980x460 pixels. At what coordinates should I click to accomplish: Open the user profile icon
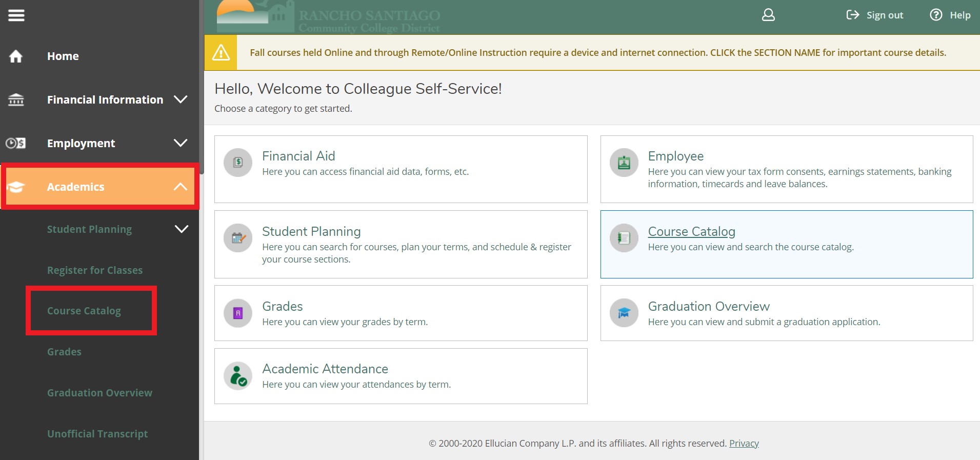coord(768,15)
